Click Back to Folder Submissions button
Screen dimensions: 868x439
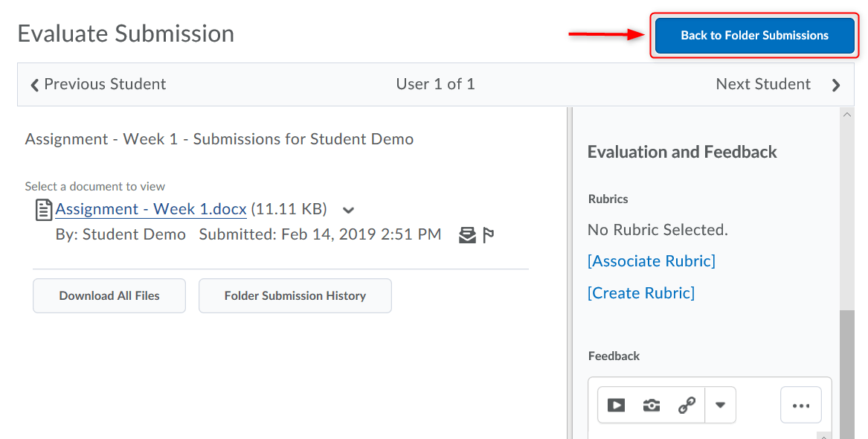(754, 35)
